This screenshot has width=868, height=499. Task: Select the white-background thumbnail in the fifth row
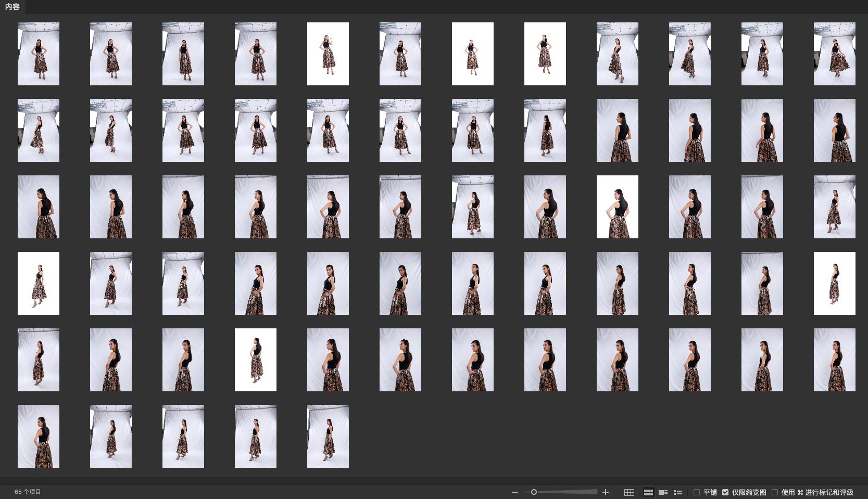coord(256,360)
